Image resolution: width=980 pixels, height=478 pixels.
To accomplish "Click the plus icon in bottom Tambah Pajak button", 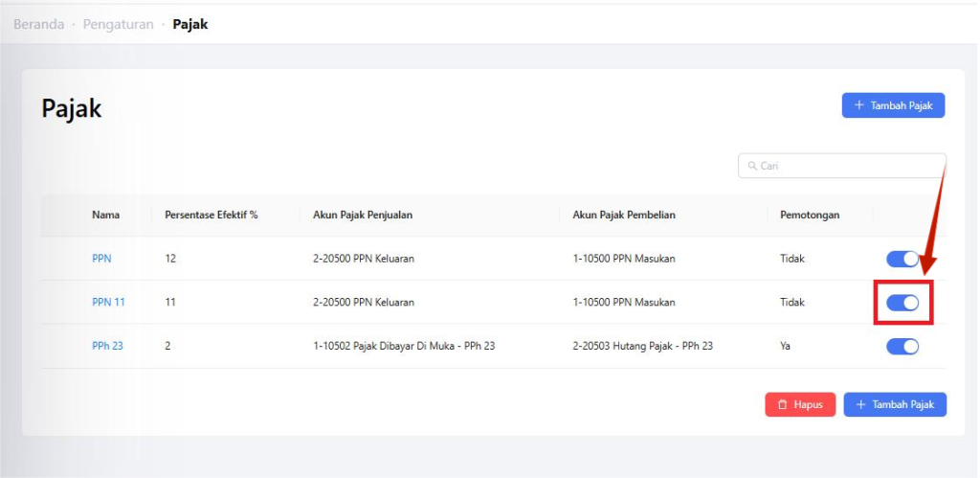I will click(859, 405).
